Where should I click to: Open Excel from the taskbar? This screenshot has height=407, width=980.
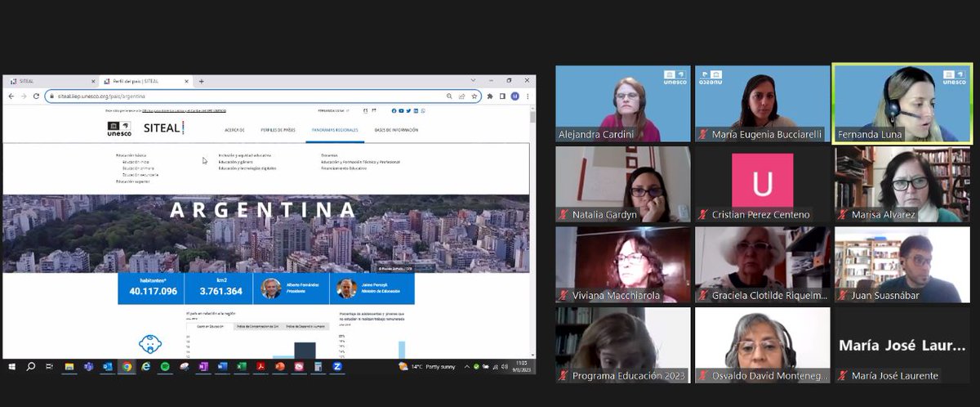241,367
